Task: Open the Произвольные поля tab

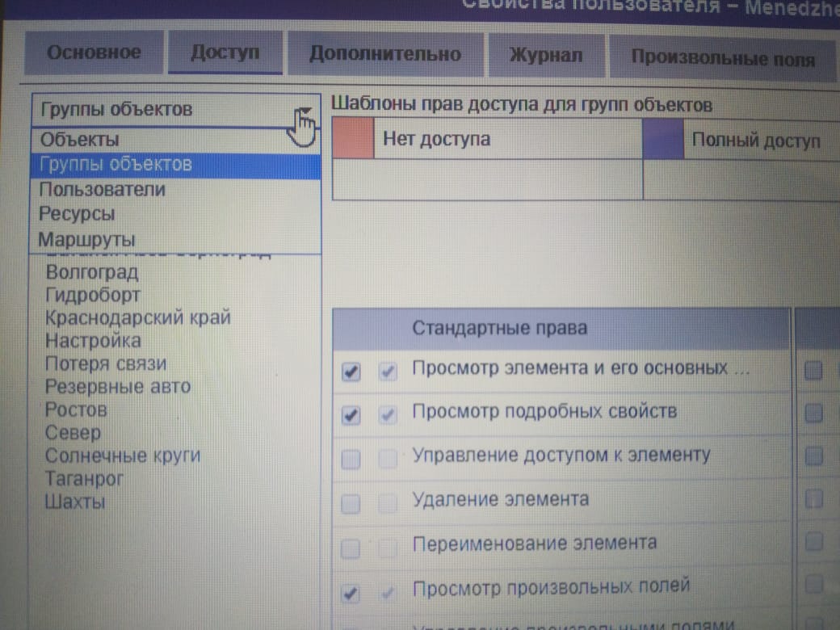Action: click(x=722, y=58)
